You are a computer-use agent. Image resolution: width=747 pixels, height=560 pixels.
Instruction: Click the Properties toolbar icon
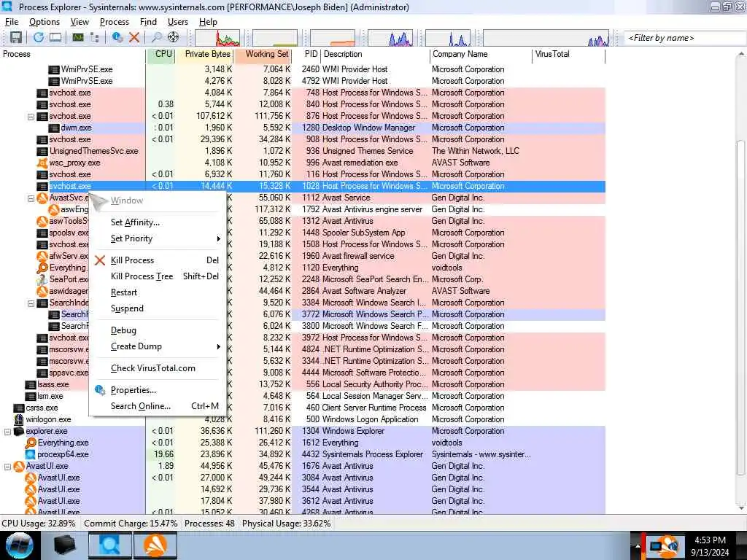[x=117, y=37]
